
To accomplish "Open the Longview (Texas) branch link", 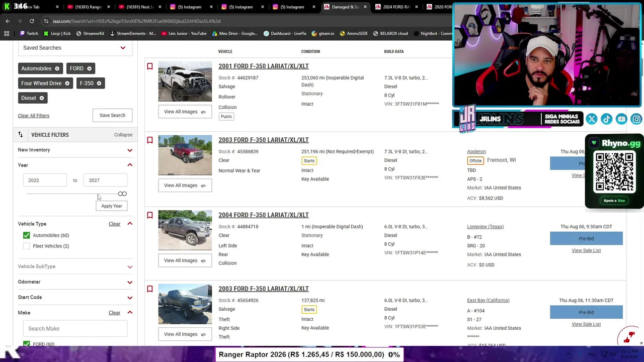I will click(485, 227).
